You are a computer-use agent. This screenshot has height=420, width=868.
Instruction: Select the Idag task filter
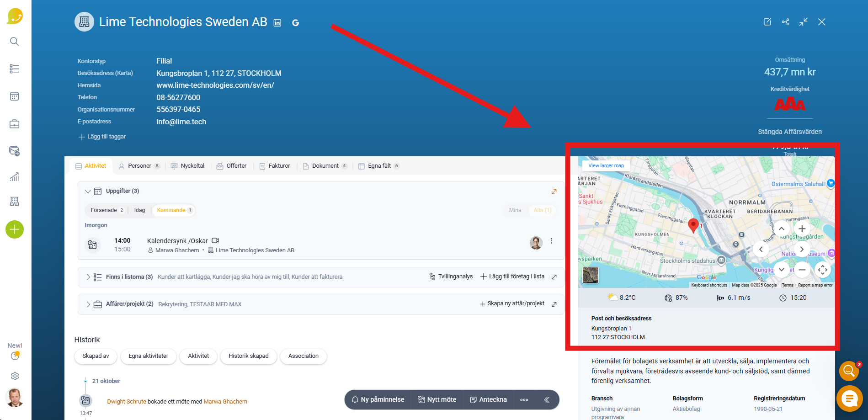139,210
